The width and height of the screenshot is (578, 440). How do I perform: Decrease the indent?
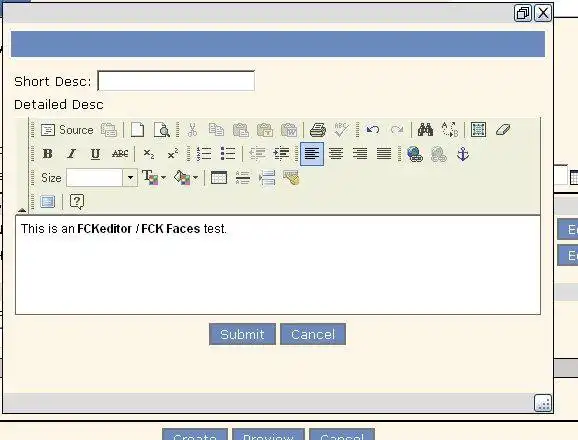pyautogui.click(x=257, y=154)
